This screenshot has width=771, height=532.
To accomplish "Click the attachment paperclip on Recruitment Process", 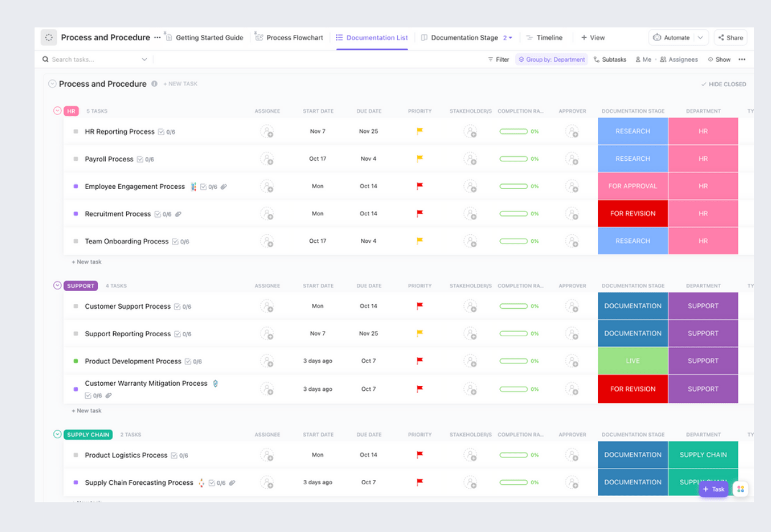I will coord(178,214).
